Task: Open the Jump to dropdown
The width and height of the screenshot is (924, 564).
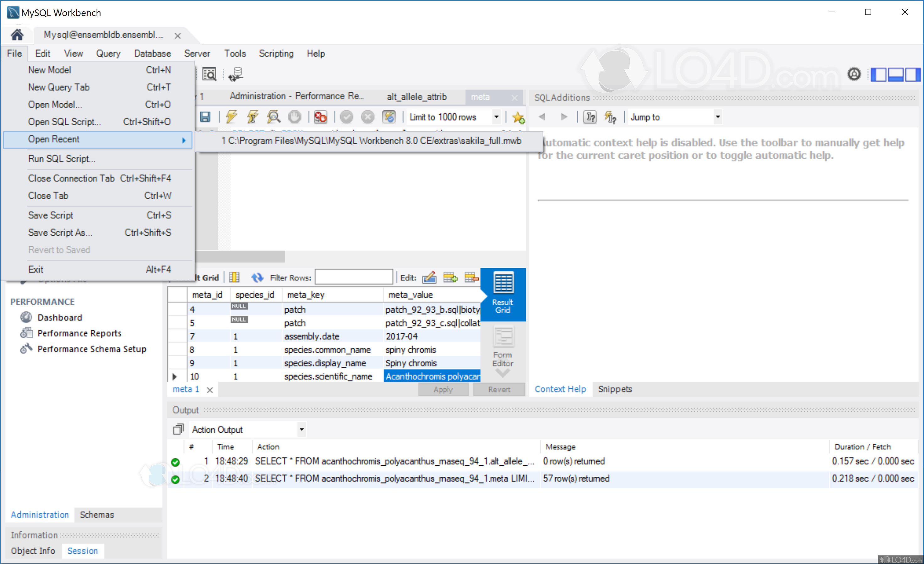Action: pos(717,117)
